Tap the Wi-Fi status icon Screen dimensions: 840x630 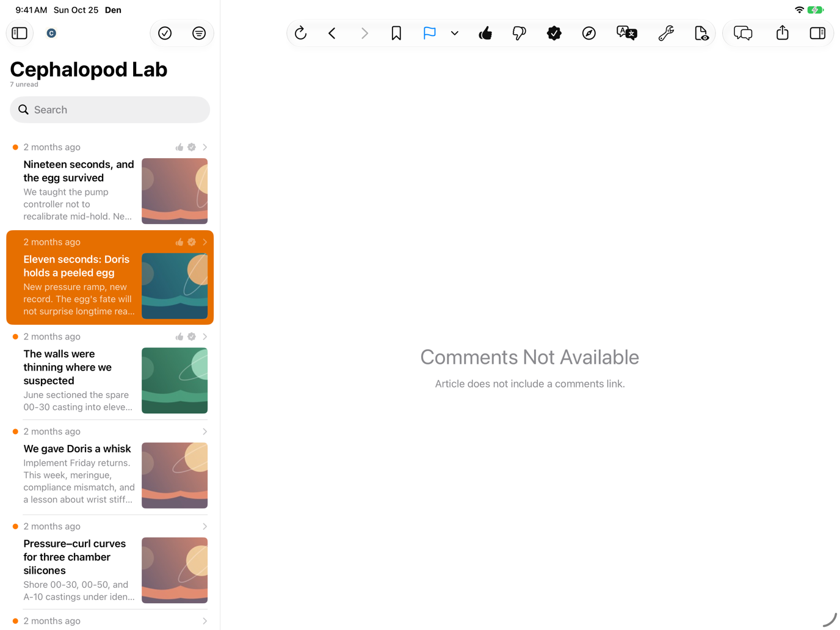799,10
